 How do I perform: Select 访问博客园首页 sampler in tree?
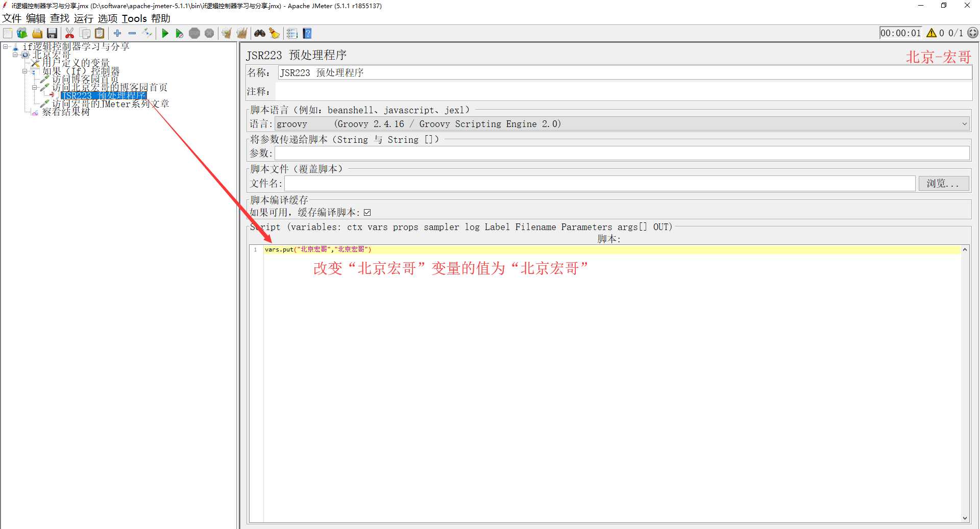click(x=85, y=79)
